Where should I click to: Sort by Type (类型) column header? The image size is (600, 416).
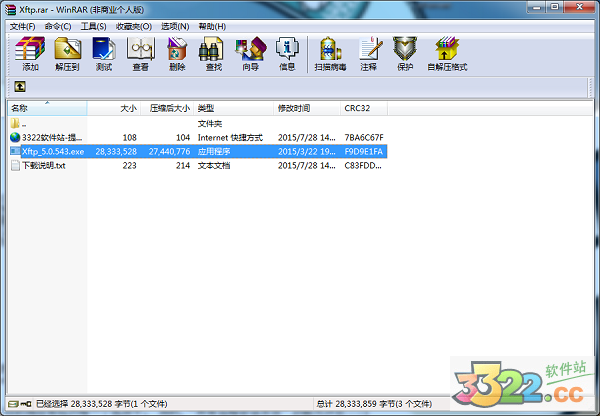pyautogui.click(x=233, y=108)
